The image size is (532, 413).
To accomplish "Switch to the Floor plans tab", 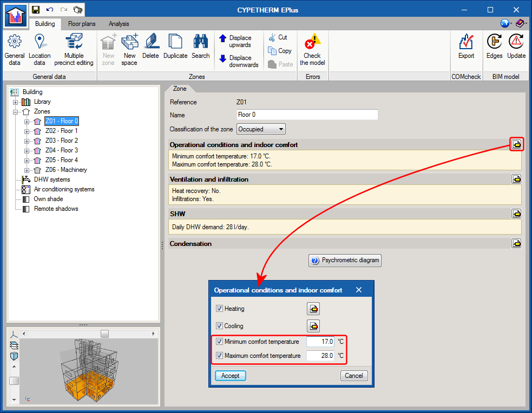I will (82, 24).
